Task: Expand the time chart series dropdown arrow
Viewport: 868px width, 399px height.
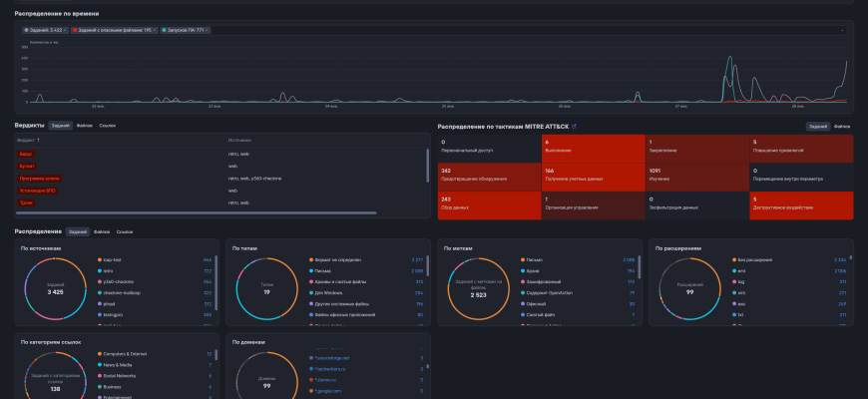Action: [843, 30]
